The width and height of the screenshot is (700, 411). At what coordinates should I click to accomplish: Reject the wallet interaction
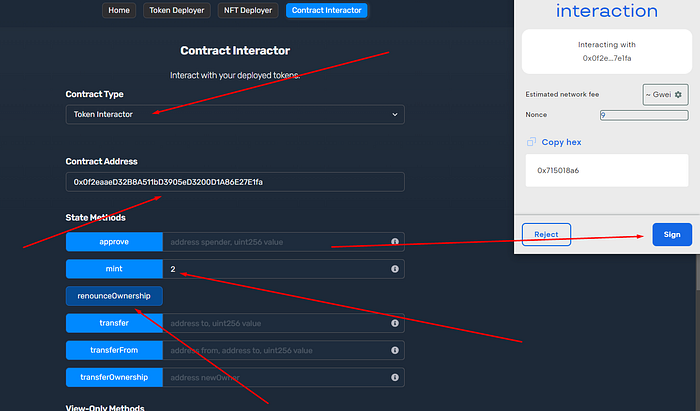[x=546, y=235]
